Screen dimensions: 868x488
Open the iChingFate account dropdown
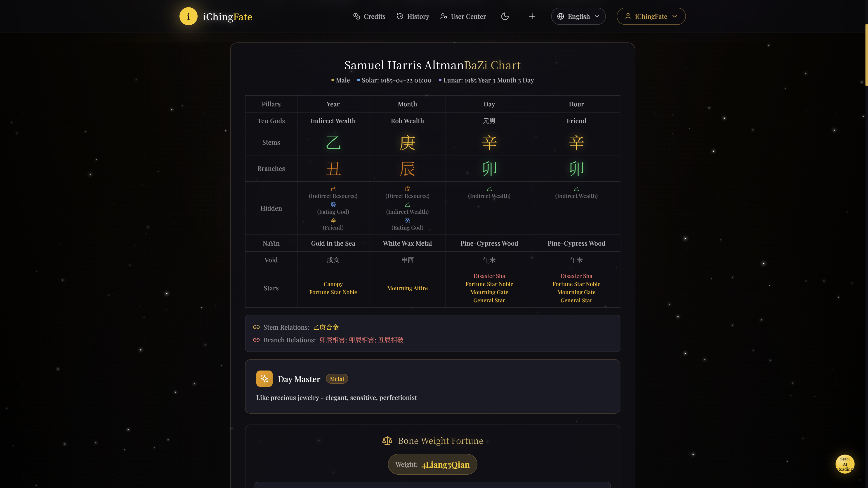pos(651,16)
